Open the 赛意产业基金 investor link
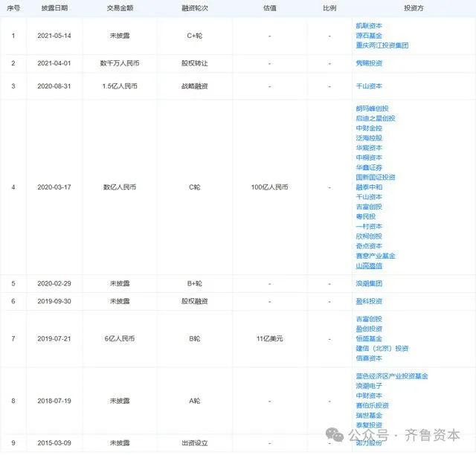The width and height of the screenshot is (476, 455). click(376, 256)
